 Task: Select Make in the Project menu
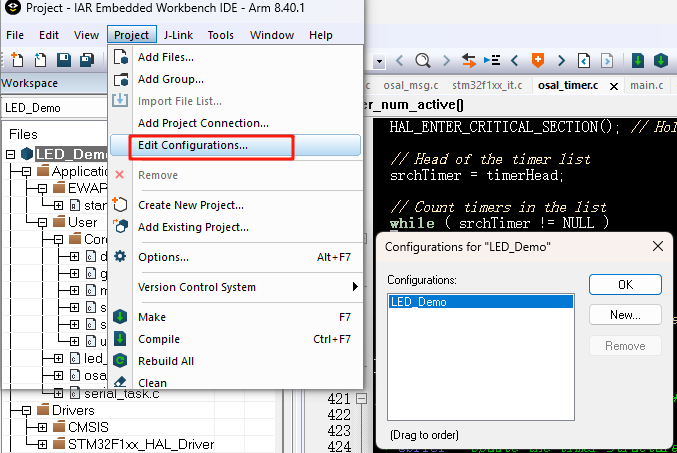[x=236, y=317]
